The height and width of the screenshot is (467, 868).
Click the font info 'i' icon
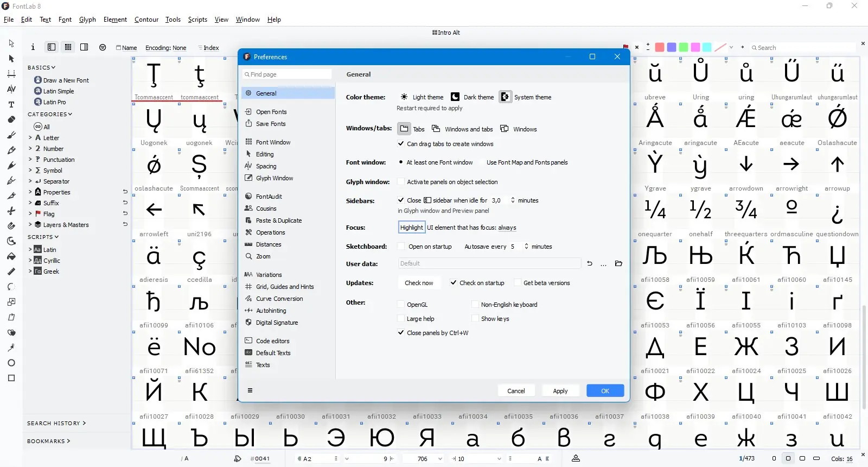click(x=33, y=47)
